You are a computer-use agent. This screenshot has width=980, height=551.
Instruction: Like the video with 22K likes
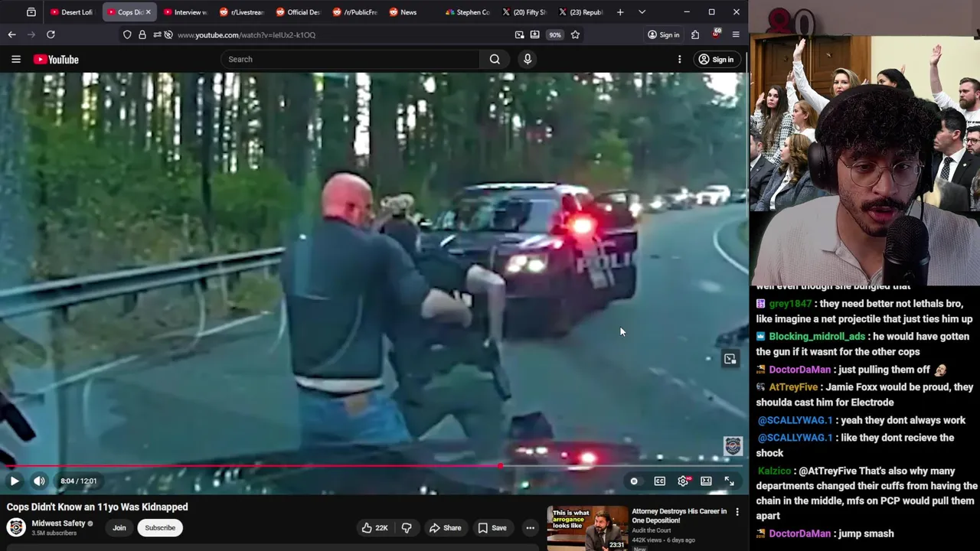pos(374,527)
